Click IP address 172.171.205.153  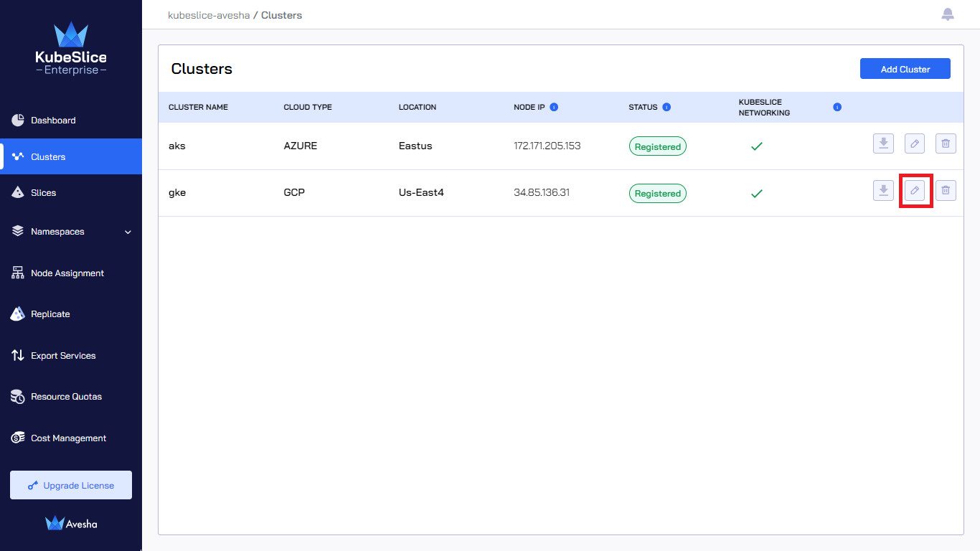click(547, 146)
